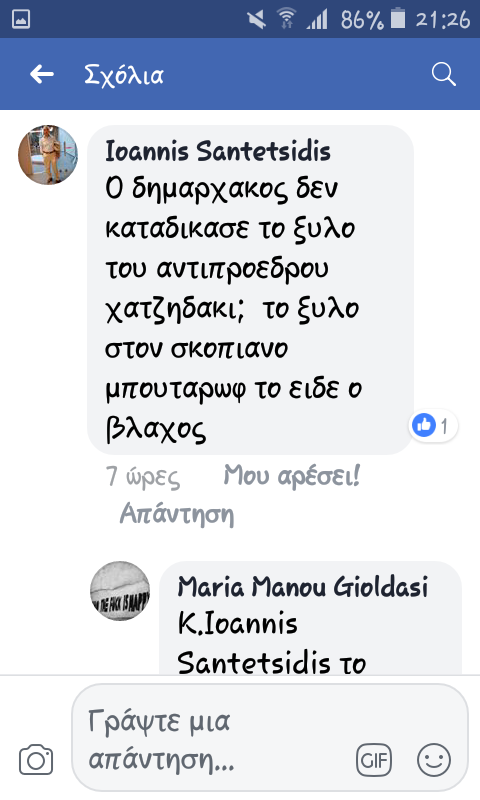The width and height of the screenshot is (480, 800).
Task: View the like reaction count bubble
Action: pos(433,425)
